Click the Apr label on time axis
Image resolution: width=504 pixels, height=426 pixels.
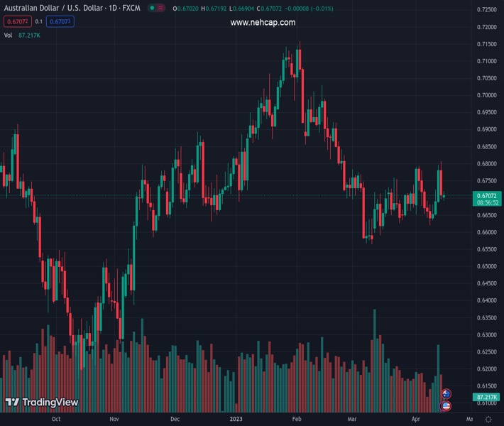coord(415,420)
